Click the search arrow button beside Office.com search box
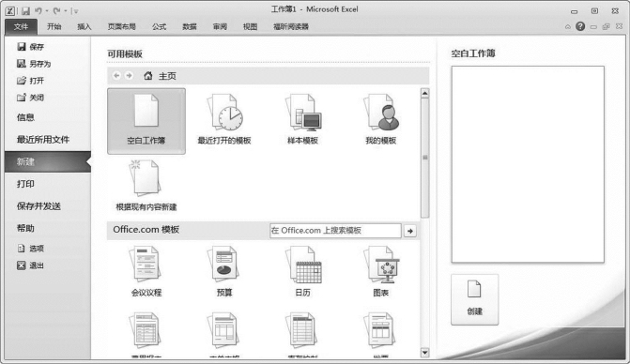This screenshot has width=630, height=364. (409, 231)
